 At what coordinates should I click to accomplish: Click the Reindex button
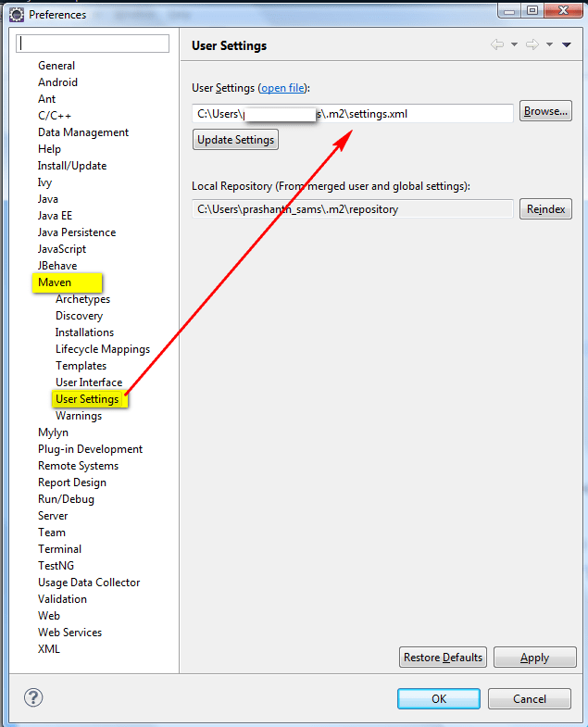(545, 209)
